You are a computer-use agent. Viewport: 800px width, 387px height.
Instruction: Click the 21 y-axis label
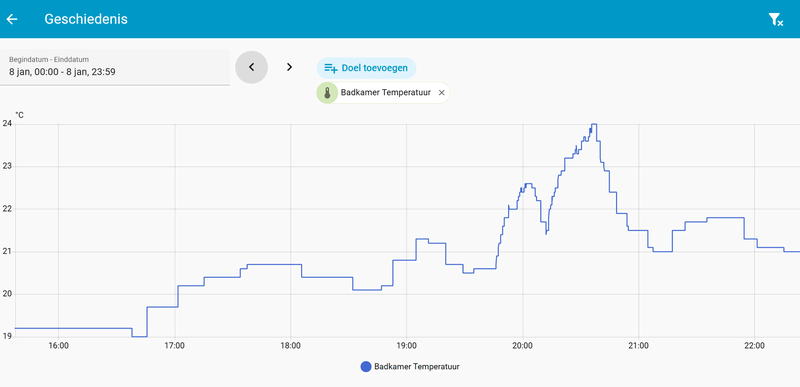[7, 251]
